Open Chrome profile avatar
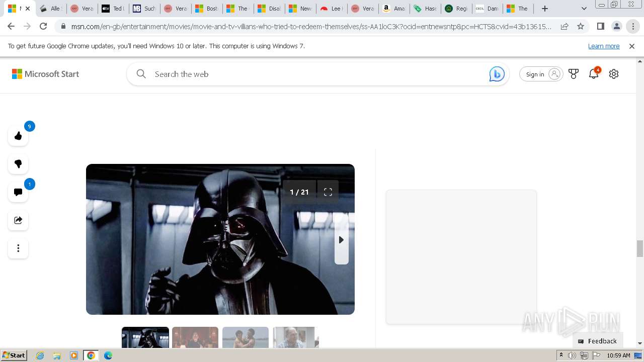The image size is (644, 362). coord(616,26)
